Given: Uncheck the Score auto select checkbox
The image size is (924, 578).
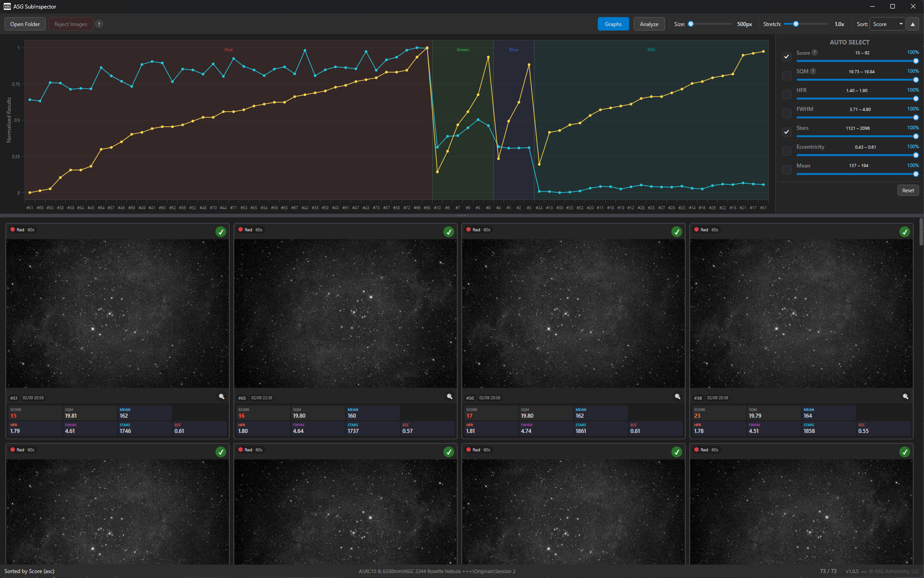Looking at the screenshot, I should point(786,57).
